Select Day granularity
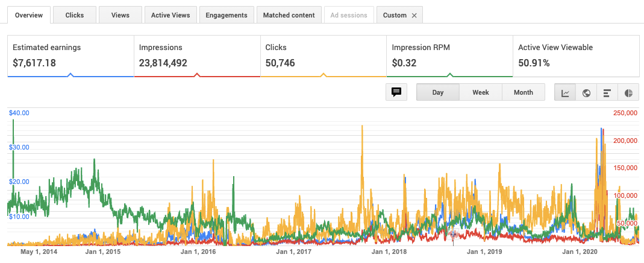644x263 pixels. coord(438,92)
